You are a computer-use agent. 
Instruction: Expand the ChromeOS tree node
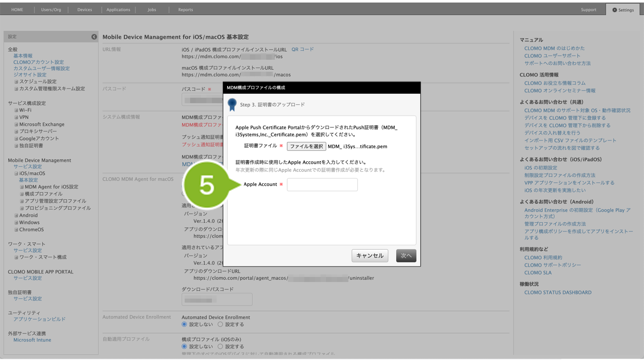click(x=16, y=230)
